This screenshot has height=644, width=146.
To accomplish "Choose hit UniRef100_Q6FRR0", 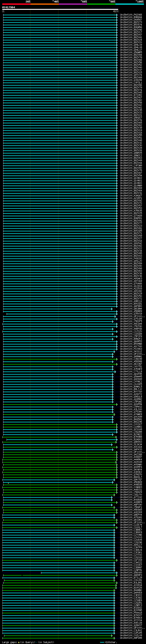I will click(131, 306).
